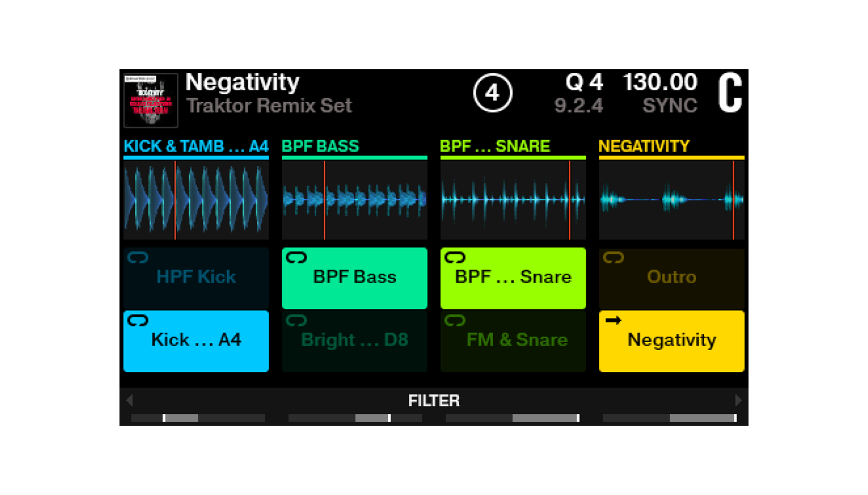The height and width of the screenshot is (495, 868).
Task: Click loop icon on FM & Snare cell
Action: 455,320
